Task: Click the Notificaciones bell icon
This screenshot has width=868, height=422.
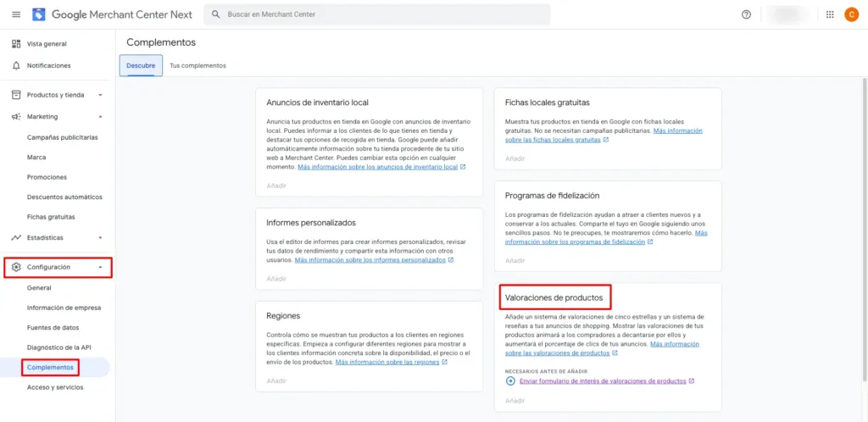Action: [x=16, y=65]
